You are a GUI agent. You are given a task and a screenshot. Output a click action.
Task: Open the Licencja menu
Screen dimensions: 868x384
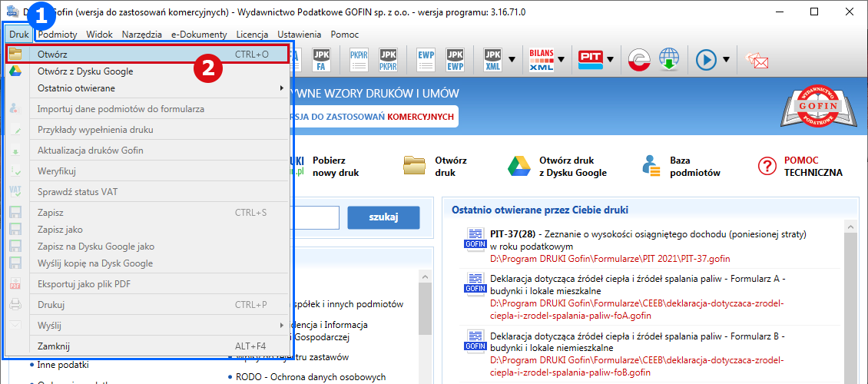pyautogui.click(x=252, y=35)
